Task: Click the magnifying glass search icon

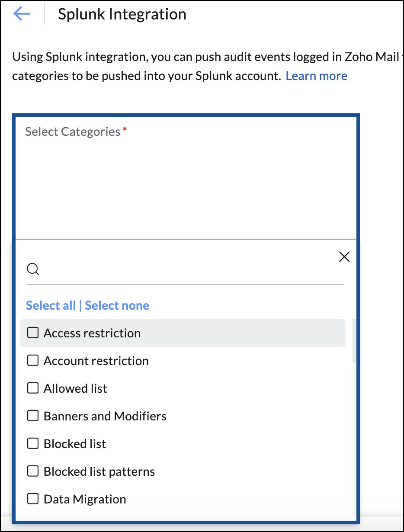Action: 33,269
